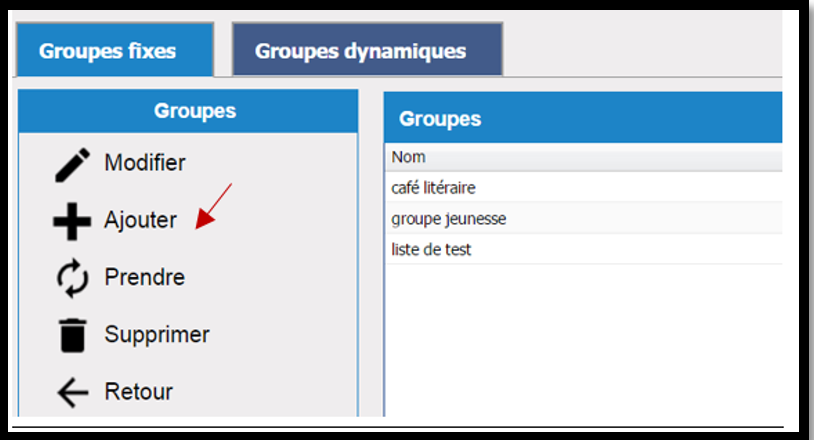Click the Supprimer text label
Screen dimensions: 814x440
point(157,335)
